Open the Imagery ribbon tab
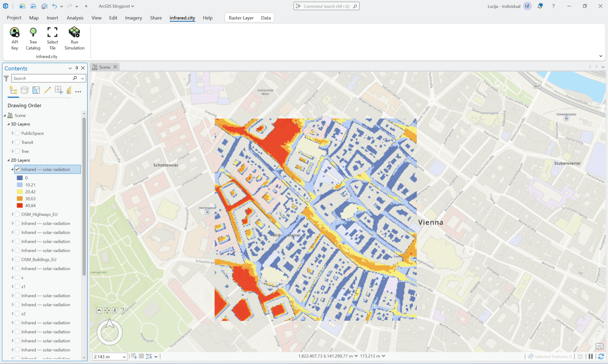 [x=134, y=18]
